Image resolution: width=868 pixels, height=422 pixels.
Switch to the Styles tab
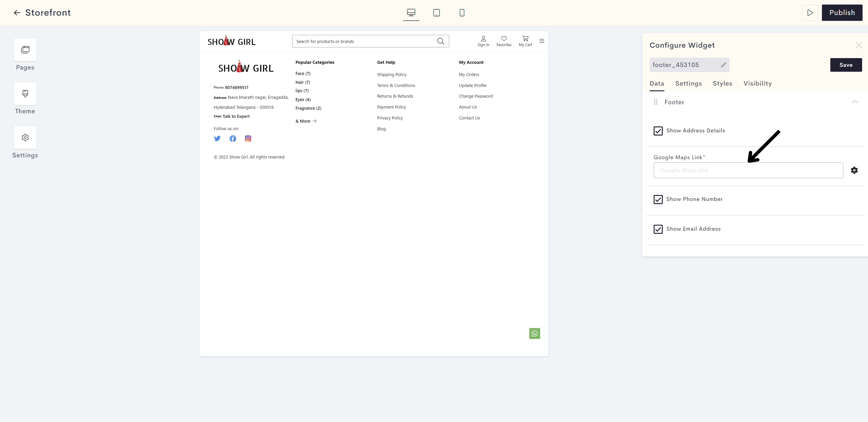tap(722, 84)
